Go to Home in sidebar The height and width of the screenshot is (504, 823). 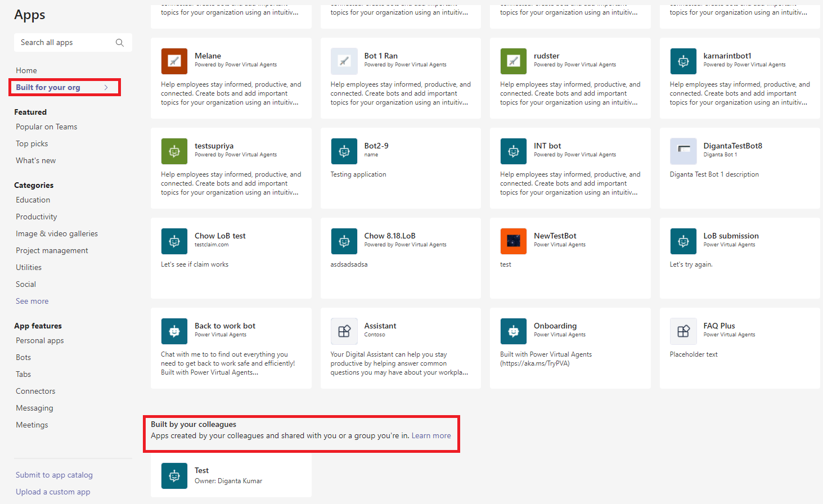(26, 70)
